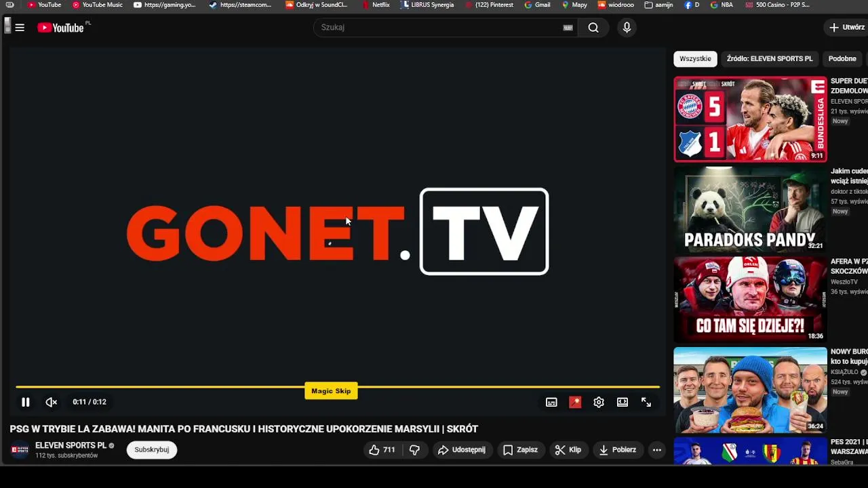Viewport: 868px width, 488px height.
Task: Click the magnifier search button
Action: click(593, 28)
